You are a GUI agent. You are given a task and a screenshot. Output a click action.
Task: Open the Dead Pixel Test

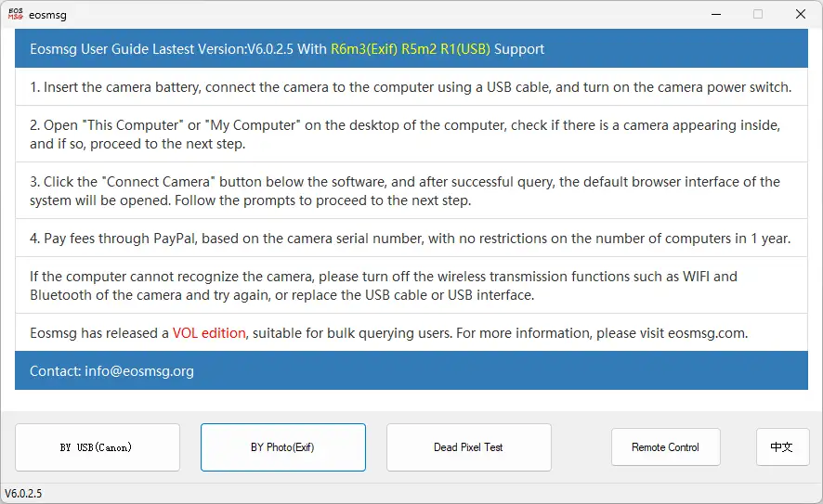pos(469,447)
